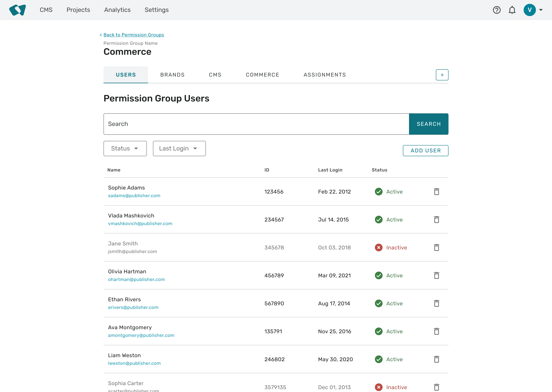Open the notifications bell

[x=512, y=10]
